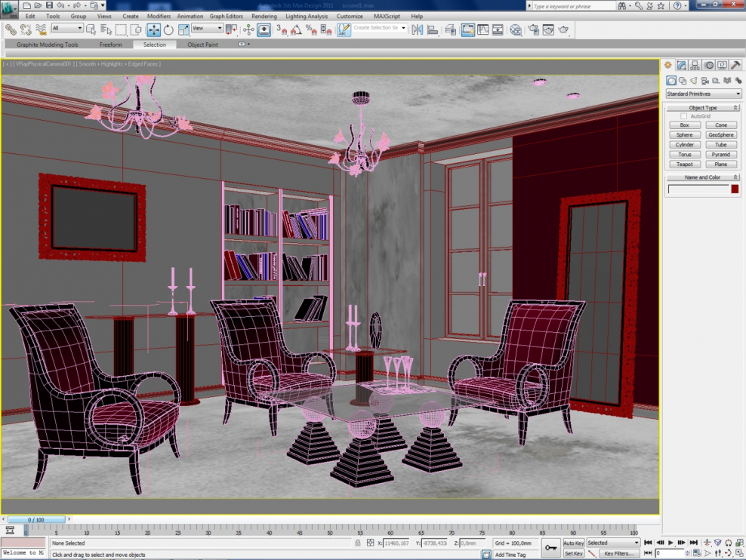The width and height of the screenshot is (746, 560).
Task: Switch to the Freeform ribbon tab
Action: [110, 45]
